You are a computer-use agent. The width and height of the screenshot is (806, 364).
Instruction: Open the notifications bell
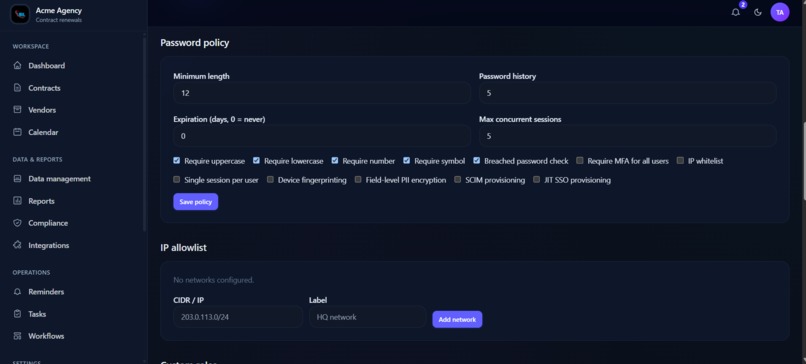pos(736,12)
